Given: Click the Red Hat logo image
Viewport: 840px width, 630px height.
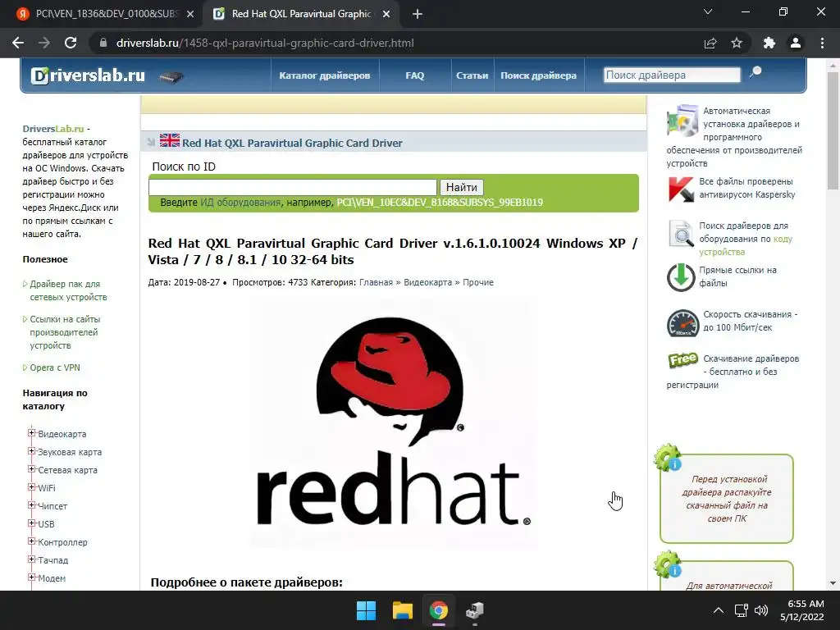Looking at the screenshot, I should coord(394,423).
